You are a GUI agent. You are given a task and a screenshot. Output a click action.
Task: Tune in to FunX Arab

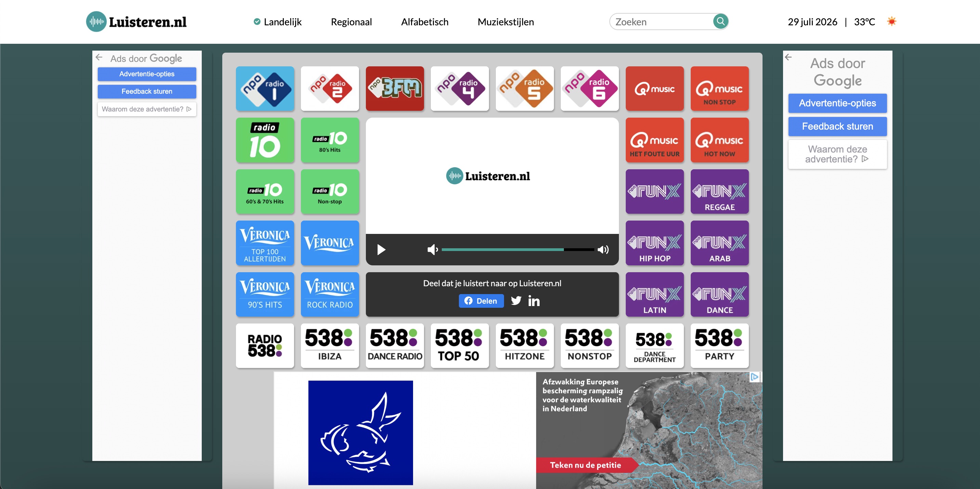click(x=720, y=243)
